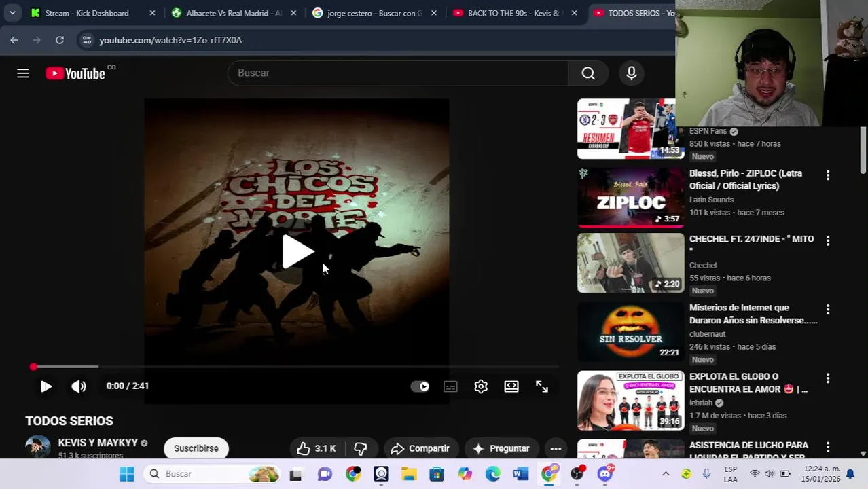Viewport: 868px width, 489px height.
Task: Visit the lebriah channel name
Action: pyautogui.click(x=702, y=403)
